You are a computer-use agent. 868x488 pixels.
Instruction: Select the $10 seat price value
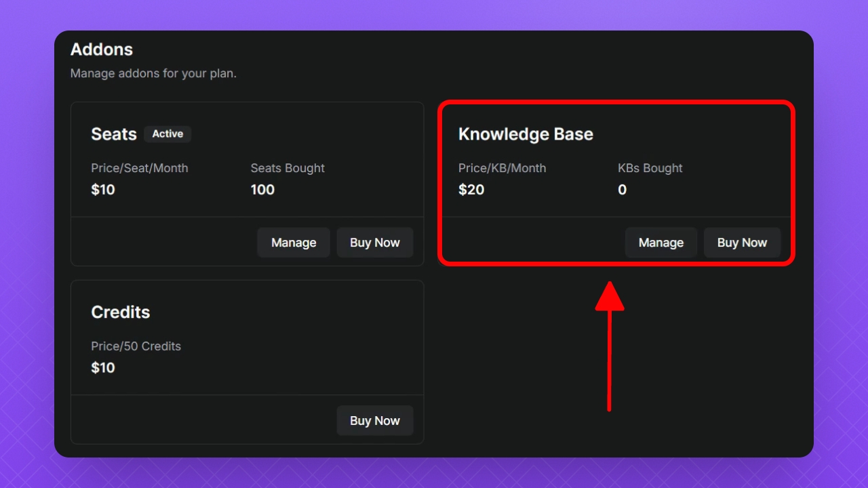103,190
